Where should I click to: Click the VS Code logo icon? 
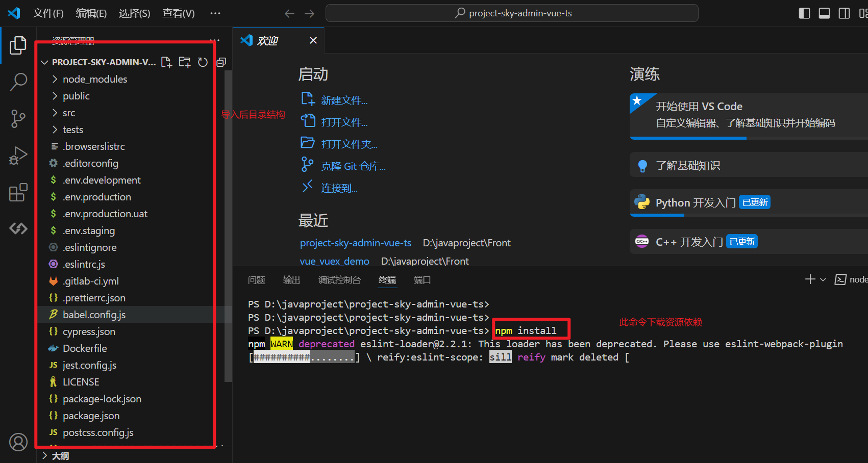coord(14,13)
